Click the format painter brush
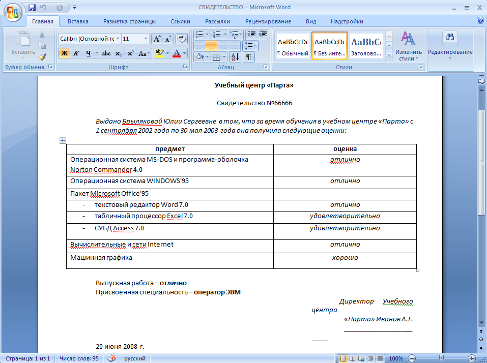 click(x=42, y=57)
